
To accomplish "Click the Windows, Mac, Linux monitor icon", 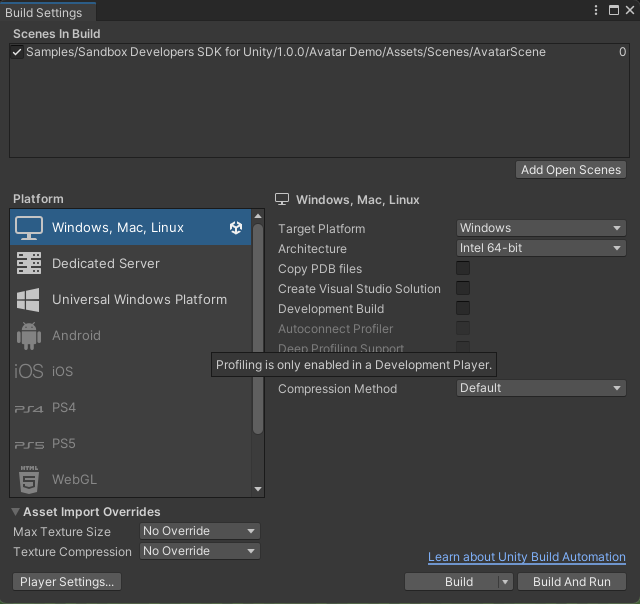I will coord(29,228).
